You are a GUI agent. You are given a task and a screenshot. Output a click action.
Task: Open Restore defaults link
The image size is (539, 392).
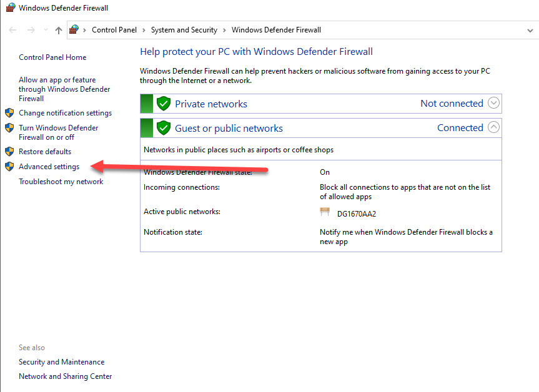(x=45, y=152)
